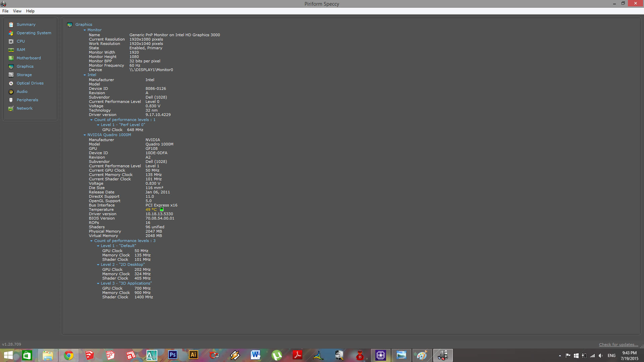Launch Adobe Illustrator from taskbar
Viewport: 644px width, 362px height.
[194, 355]
